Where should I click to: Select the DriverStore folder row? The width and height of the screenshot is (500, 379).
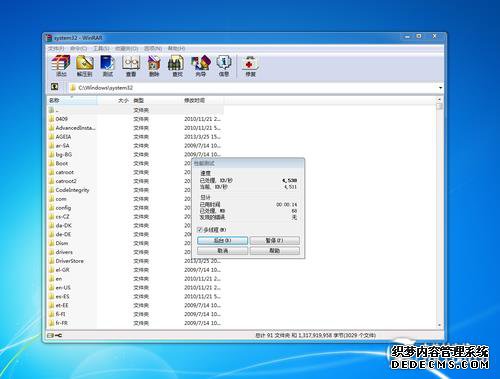pyautogui.click(x=135, y=261)
